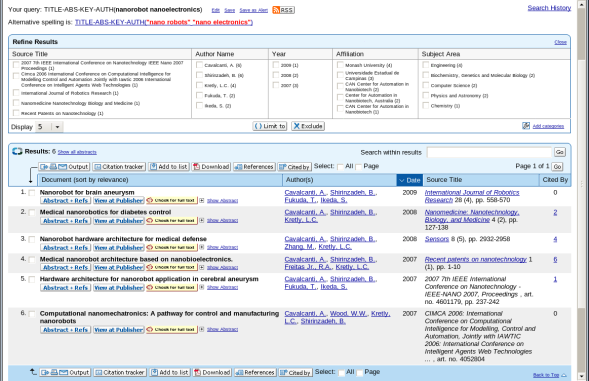
Task: Click Output in the top results toolbar
Action: pyautogui.click(x=64, y=166)
